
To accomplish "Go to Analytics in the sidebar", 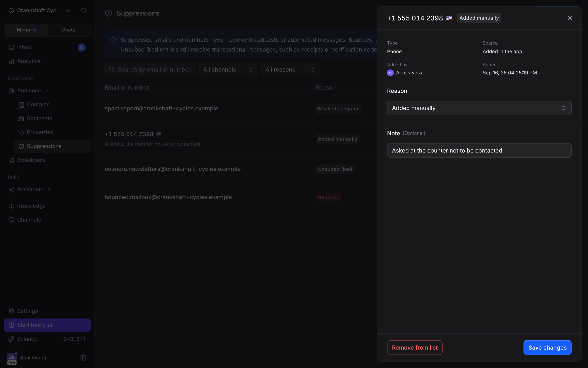I will (47, 61).
